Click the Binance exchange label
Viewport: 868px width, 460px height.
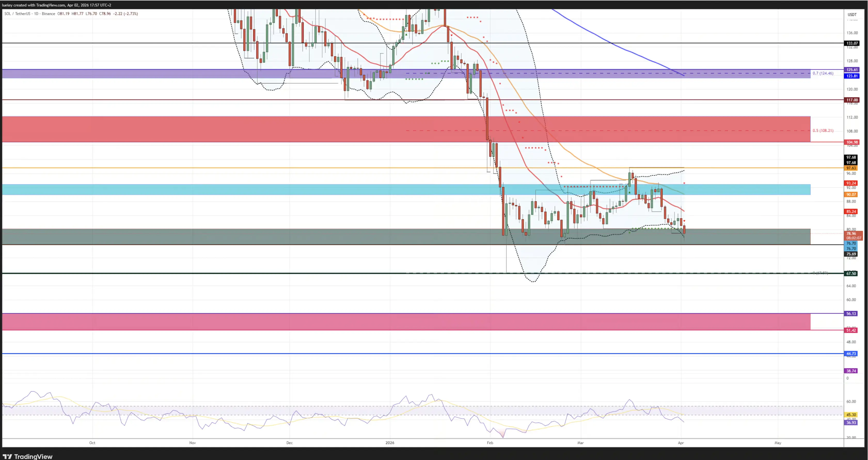coord(48,14)
